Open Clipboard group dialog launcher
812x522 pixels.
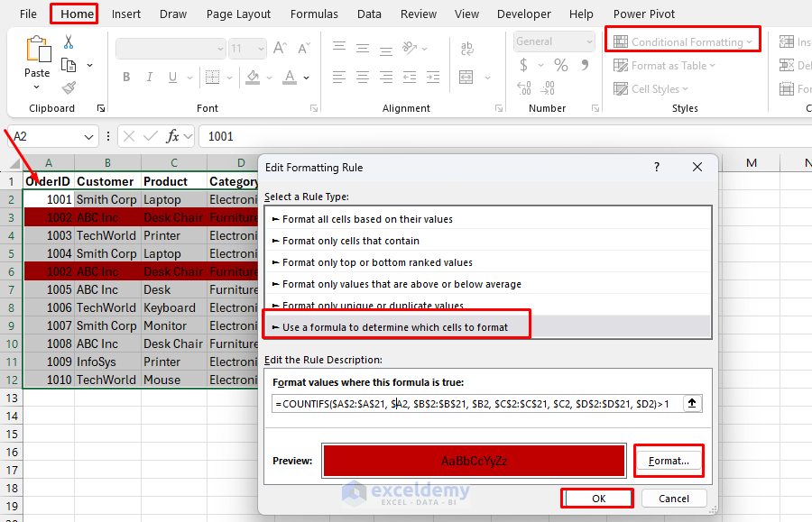click(101, 108)
